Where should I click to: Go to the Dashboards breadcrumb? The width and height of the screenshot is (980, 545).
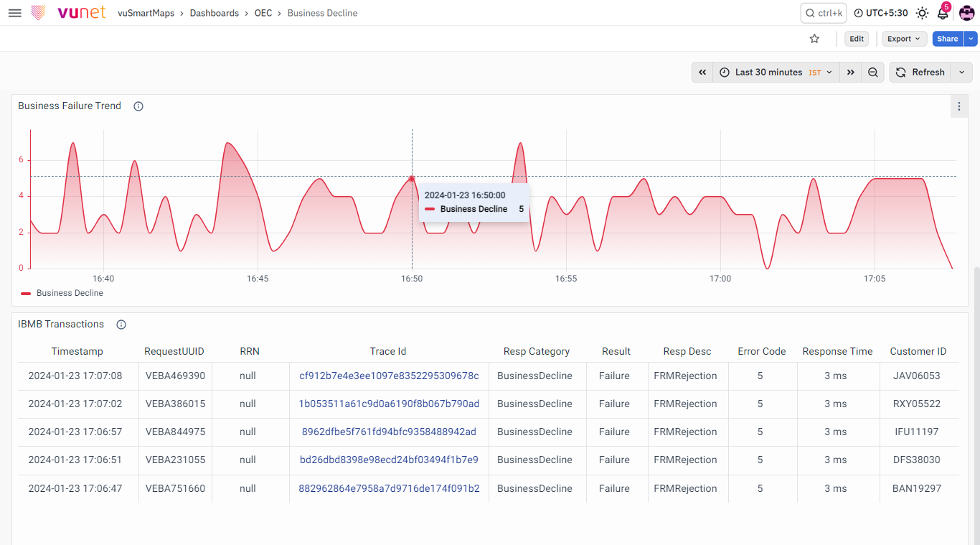[215, 13]
